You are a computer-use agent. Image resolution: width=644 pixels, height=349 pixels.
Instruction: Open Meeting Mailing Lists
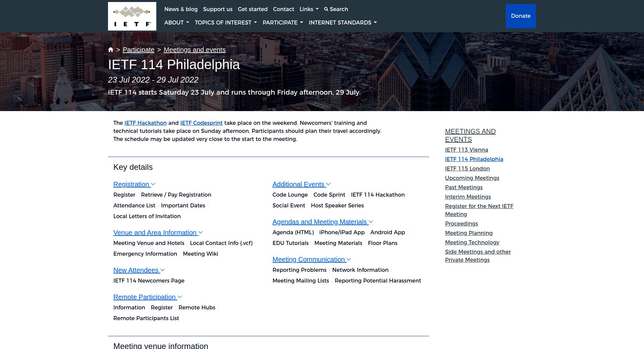point(301,281)
